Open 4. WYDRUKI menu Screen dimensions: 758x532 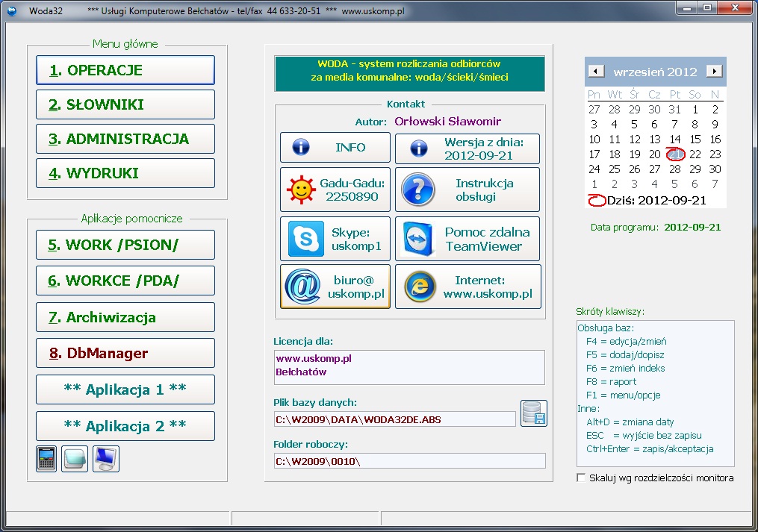(125, 173)
